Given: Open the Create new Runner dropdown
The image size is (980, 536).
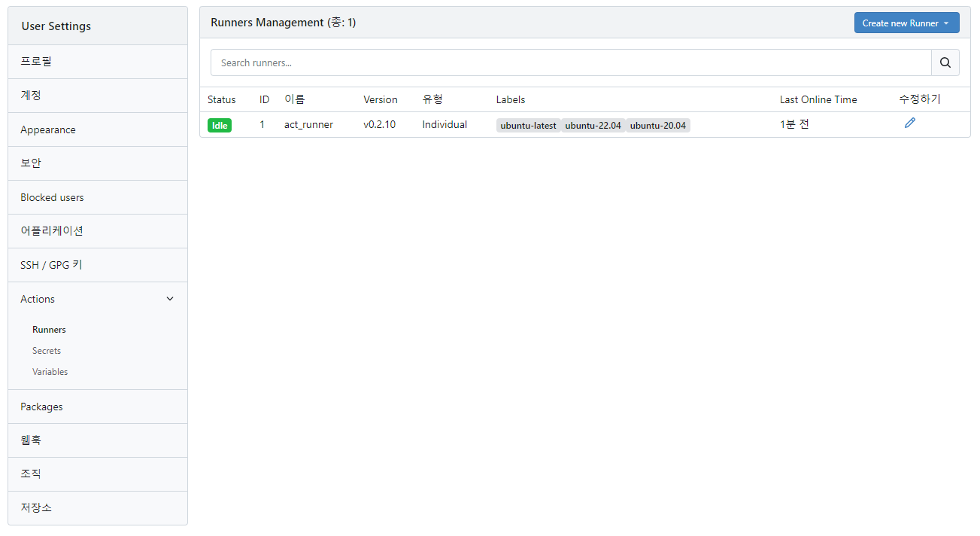Looking at the screenshot, I should click(x=906, y=23).
